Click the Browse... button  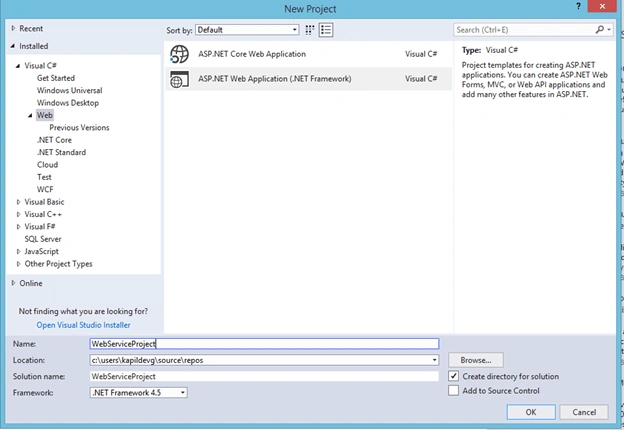click(x=476, y=360)
